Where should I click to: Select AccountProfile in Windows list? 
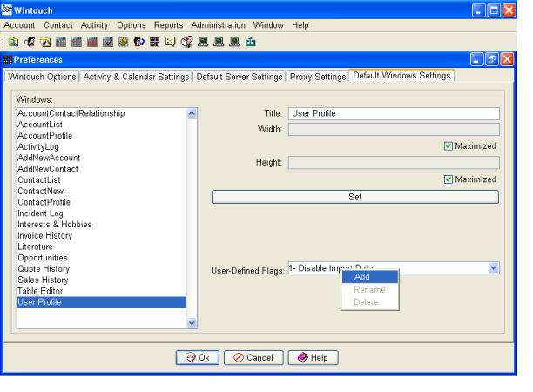point(102,136)
